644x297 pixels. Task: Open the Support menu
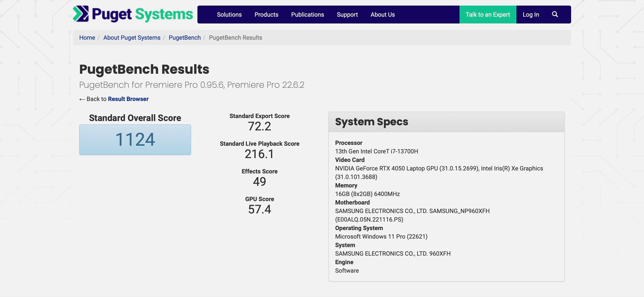[347, 14]
